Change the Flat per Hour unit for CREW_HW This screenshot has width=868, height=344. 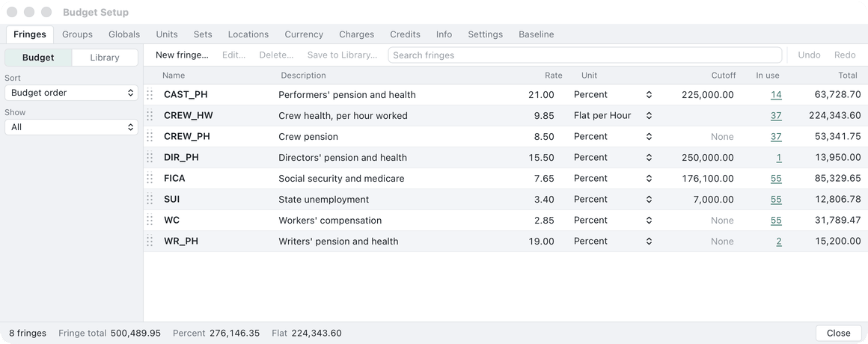[x=613, y=116]
